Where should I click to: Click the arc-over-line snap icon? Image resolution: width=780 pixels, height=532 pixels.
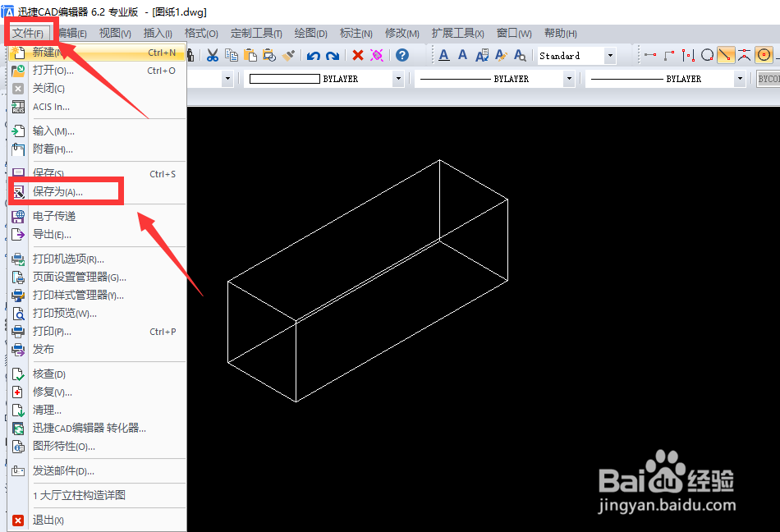[744, 55]
